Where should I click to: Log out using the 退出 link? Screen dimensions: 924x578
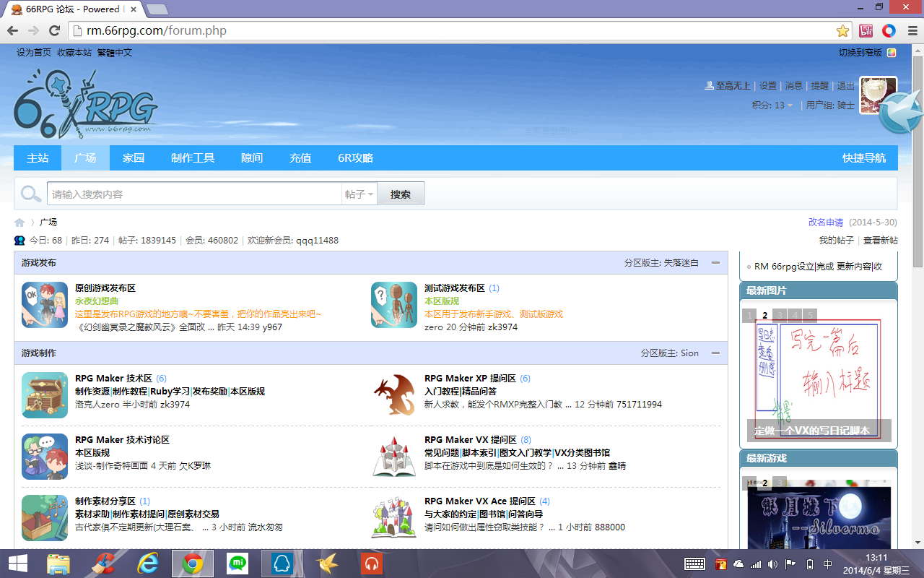[x=845, y=85]
